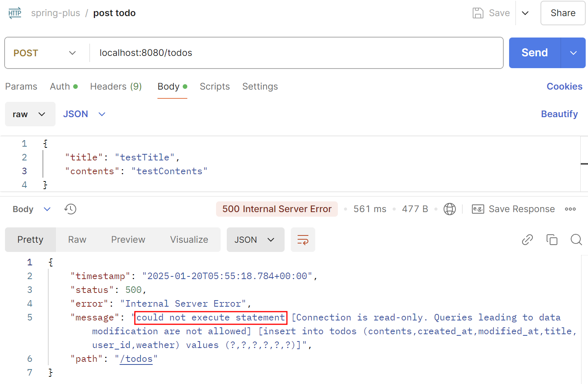This screenshot has height=384, width=588.
Task: Click the network globe icon
Action: coord(449,209)
